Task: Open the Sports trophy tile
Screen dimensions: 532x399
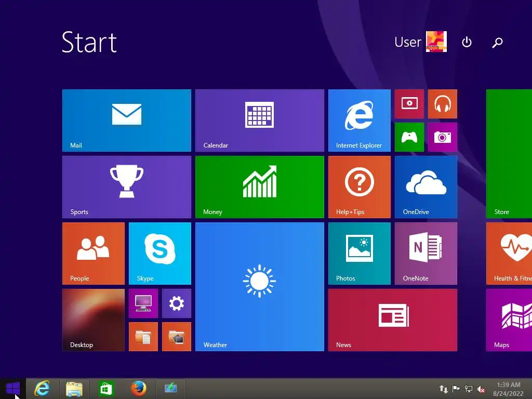Action: tap(127, 187)
